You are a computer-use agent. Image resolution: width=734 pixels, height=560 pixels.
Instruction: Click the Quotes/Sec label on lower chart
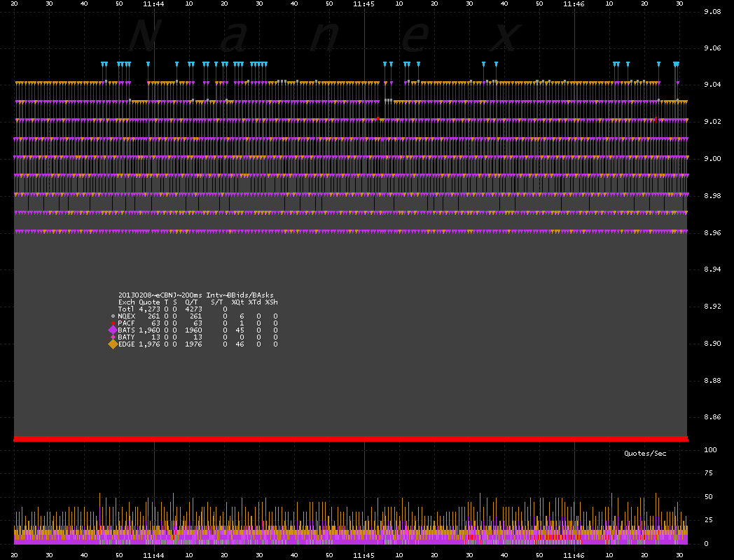click(x=645, y=454)
